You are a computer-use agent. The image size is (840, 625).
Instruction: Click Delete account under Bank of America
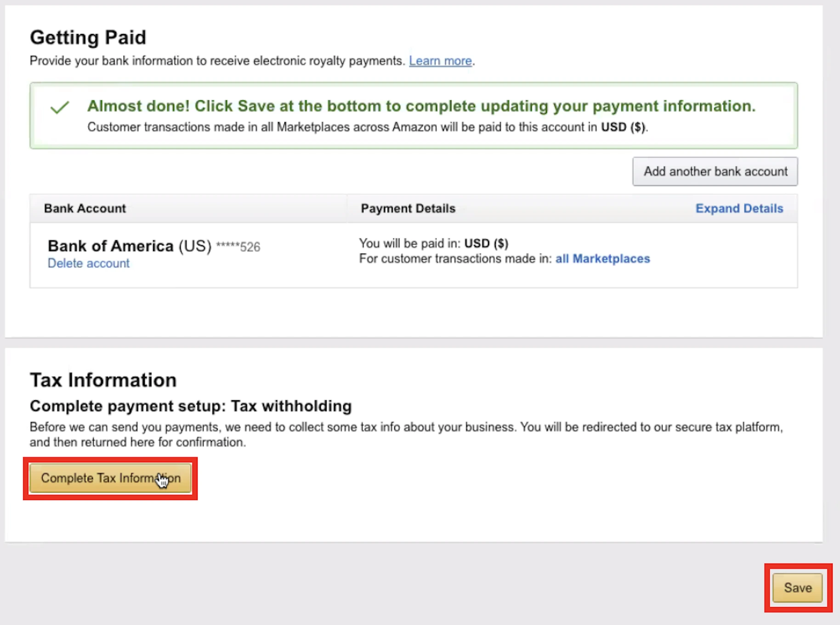pos(88,263)
